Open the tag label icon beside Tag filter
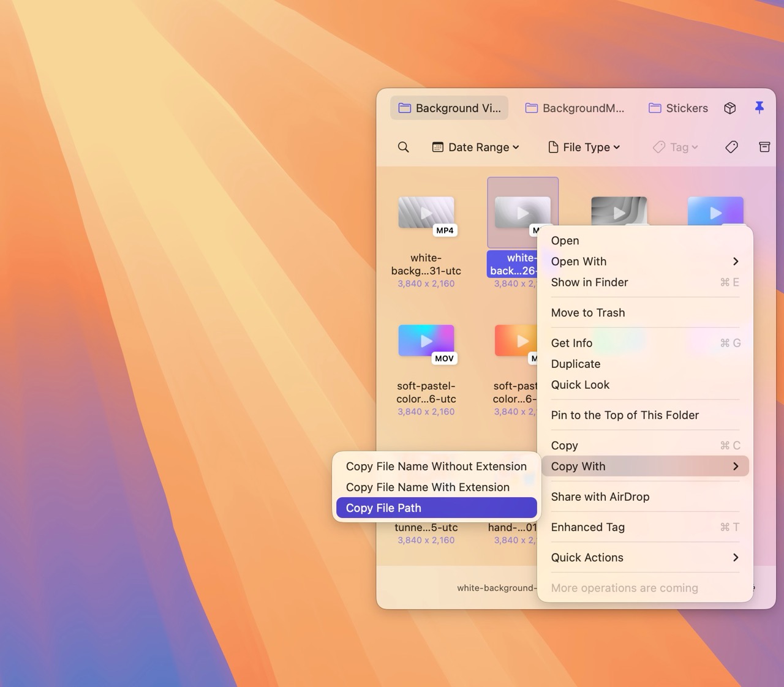 tap(731, 147)
